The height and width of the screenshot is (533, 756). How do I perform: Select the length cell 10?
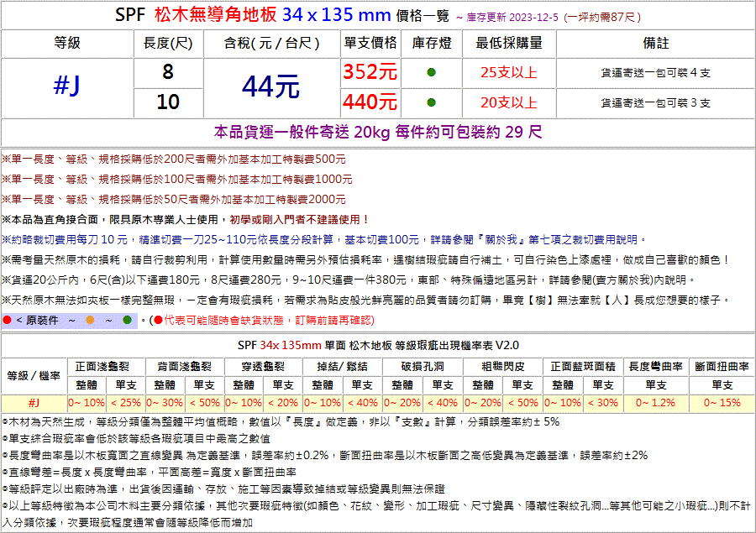(x=168, y=102)
